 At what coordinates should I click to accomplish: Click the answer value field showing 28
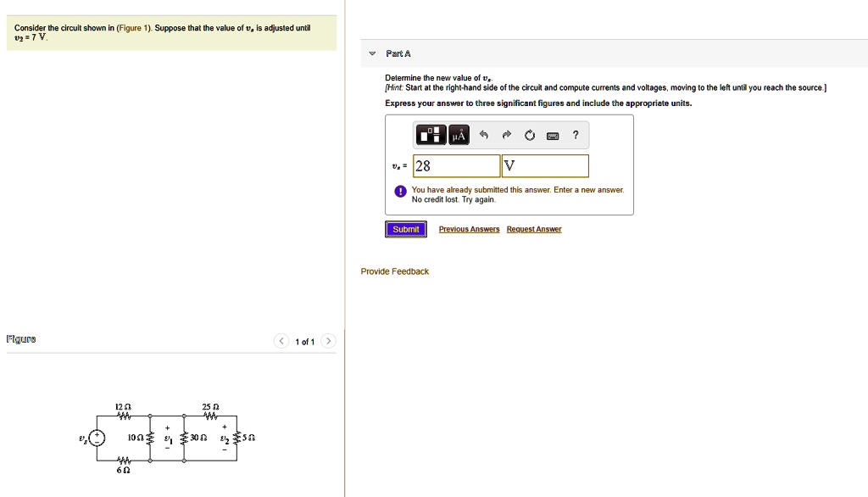tap(457, 165)
